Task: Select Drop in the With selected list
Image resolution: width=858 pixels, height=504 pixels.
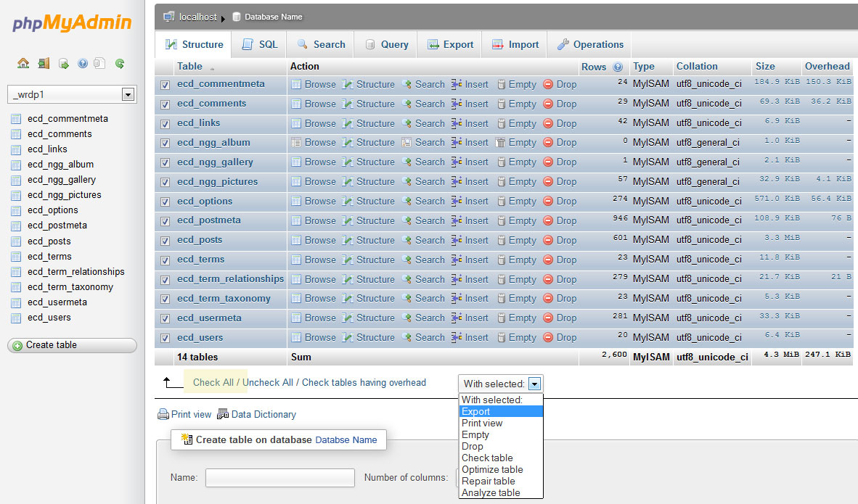Action: pos(501,446)
